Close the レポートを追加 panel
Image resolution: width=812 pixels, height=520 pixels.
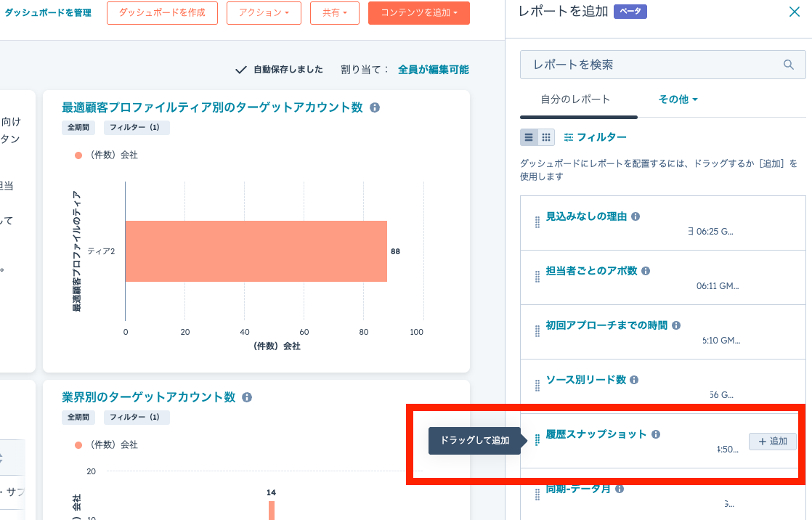(x=794, y=12)
